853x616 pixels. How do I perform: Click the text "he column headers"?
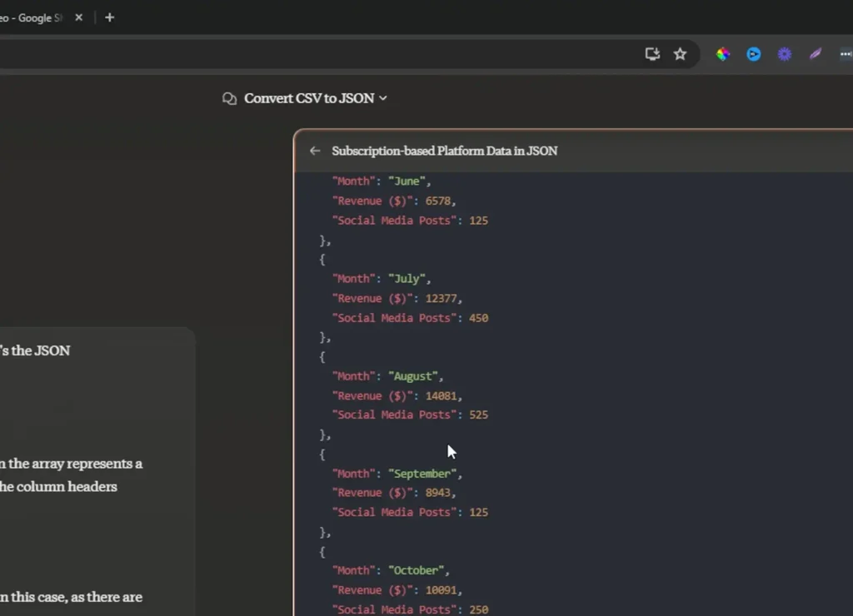click(x=58, y=487)
